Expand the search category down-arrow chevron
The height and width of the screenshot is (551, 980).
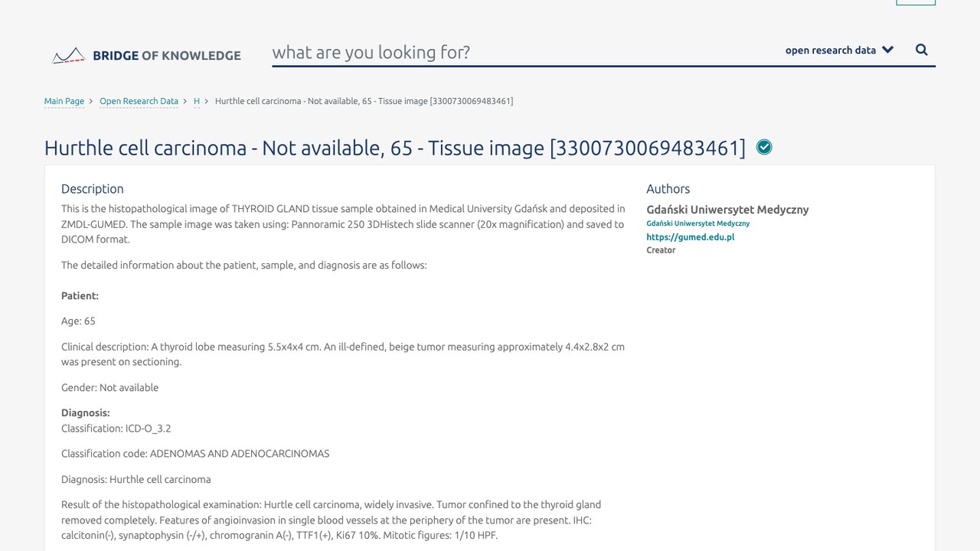coord(888,50)
